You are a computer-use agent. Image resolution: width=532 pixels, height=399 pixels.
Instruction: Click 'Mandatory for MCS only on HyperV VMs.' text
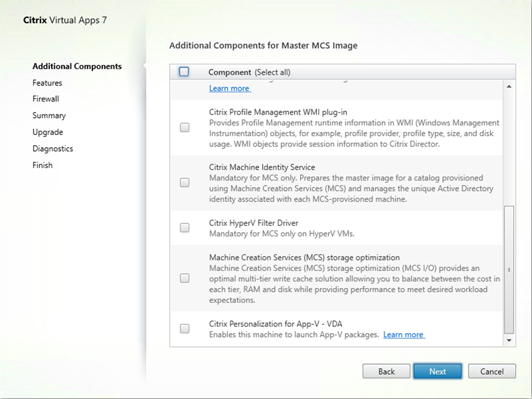click(x=282, y=233)
